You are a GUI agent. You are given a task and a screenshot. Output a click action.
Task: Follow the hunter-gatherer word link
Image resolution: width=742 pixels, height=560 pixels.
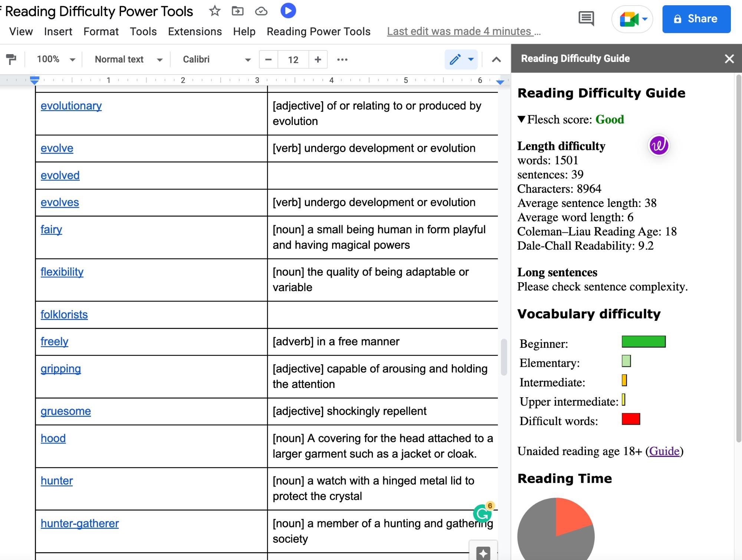click(x=80, y=524)
